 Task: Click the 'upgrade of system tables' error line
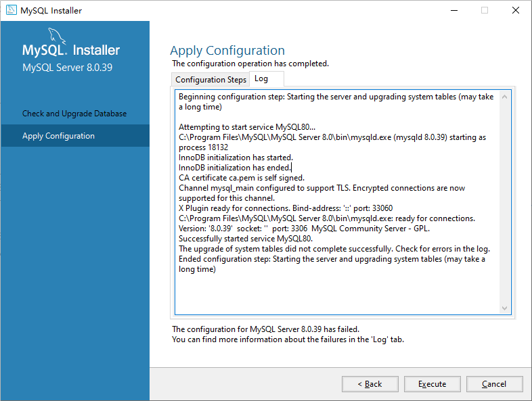click(334, 249)
